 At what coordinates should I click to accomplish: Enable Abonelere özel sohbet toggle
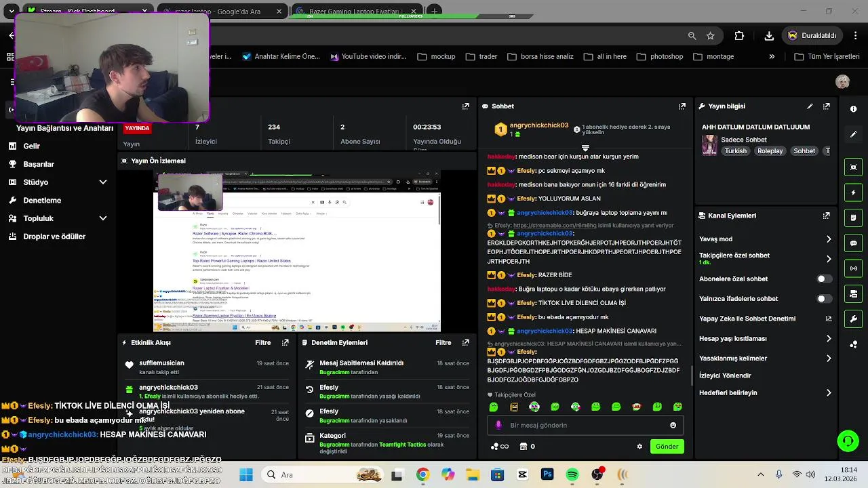click(x=824, y=279)
